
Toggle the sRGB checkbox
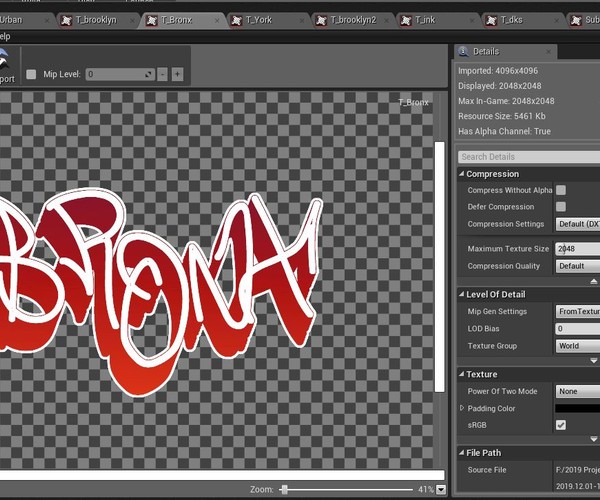(561, 425)
